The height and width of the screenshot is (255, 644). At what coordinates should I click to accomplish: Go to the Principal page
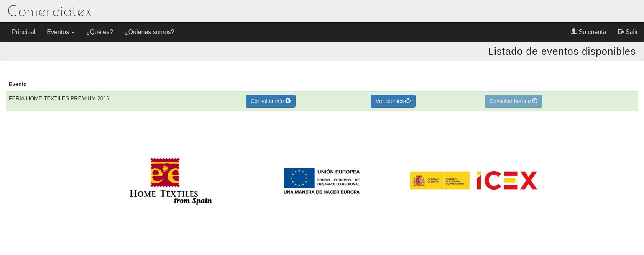pos(23,32)
